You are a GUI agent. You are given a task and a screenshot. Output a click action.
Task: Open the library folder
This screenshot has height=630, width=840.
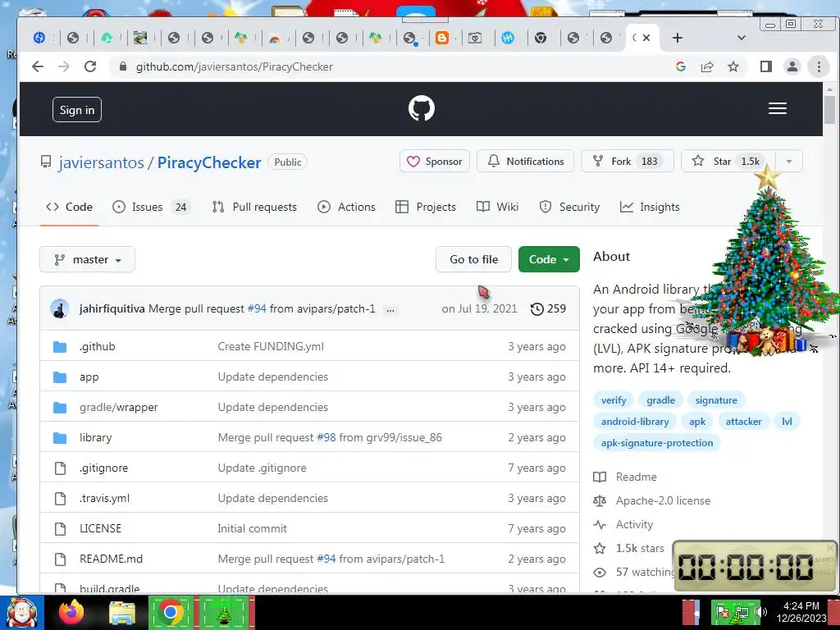tap(95, 438)
